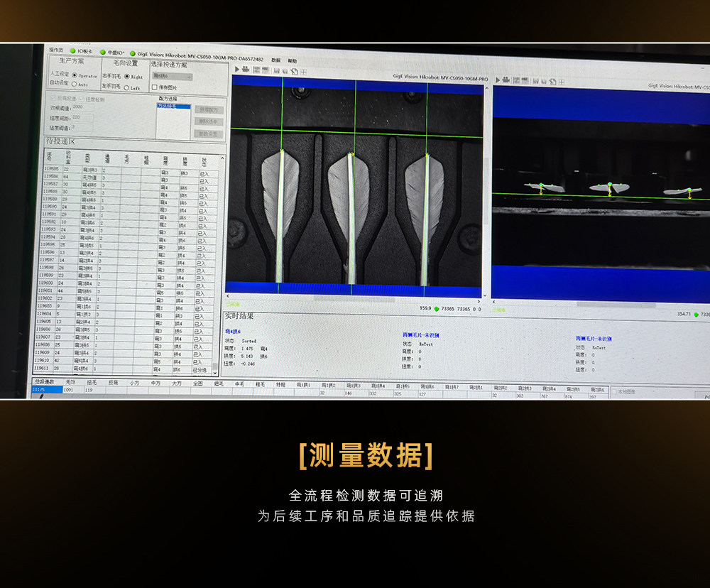The width and height of the screenshot is (710, 588).
Task: Select table row 119600
Action: point(126,283)
